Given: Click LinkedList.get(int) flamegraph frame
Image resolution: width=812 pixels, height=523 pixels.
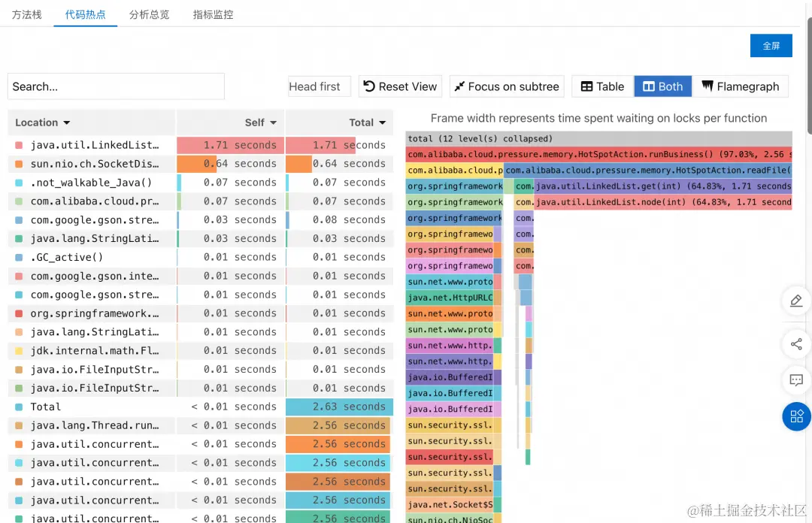Looking at the screenshot, I should coord(663,186).
